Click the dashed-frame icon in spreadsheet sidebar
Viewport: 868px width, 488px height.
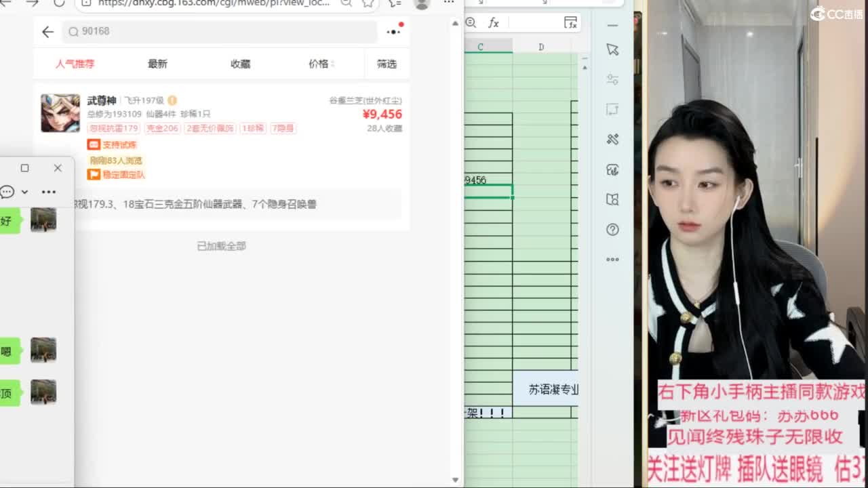(x=613, y=109)
